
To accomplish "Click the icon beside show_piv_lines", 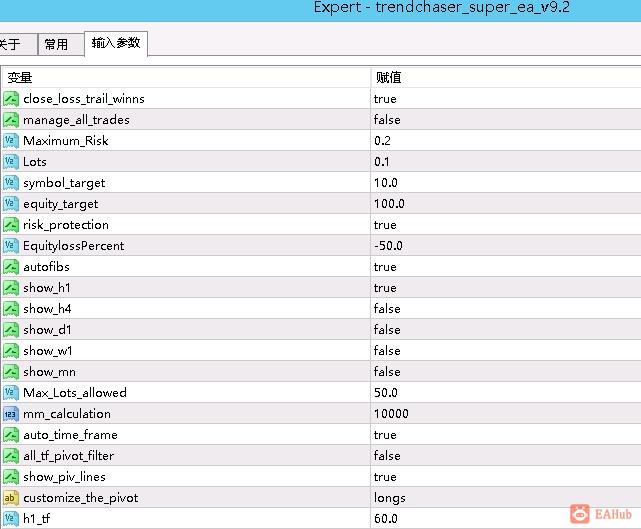I will [11, 477].
